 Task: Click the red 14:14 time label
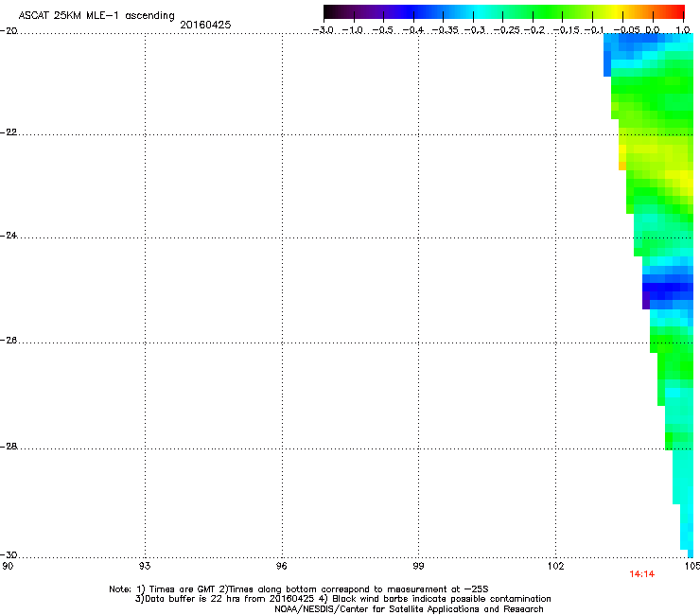coord(642,574)
